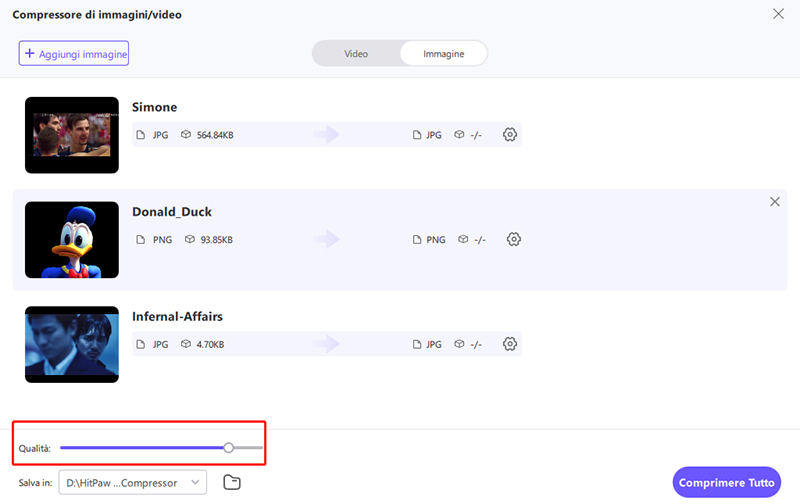
Task: Click the output size cube icon for Infernal-Affairs
Action: point(460,345)
